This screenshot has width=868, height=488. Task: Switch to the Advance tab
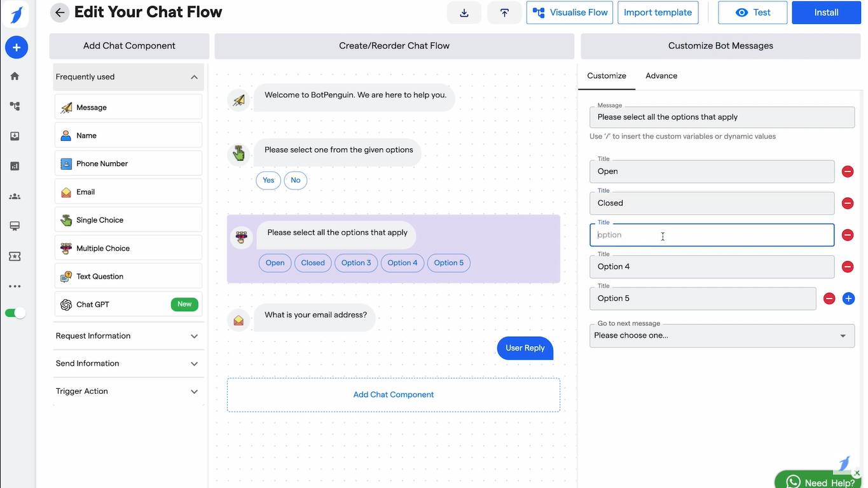pos(661,75)
